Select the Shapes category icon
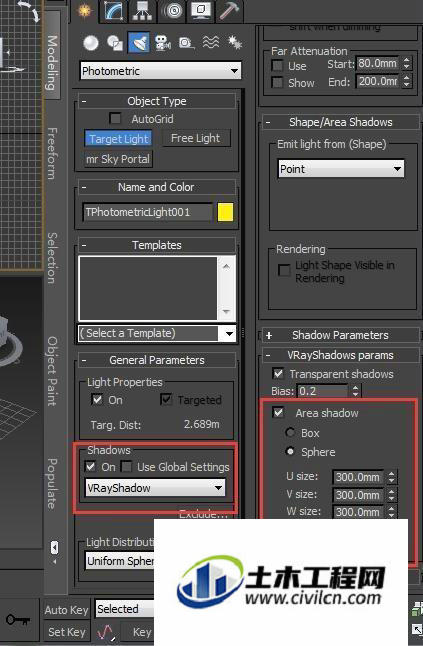The width and height of the screenshot is (423, 646). (115, 43)
